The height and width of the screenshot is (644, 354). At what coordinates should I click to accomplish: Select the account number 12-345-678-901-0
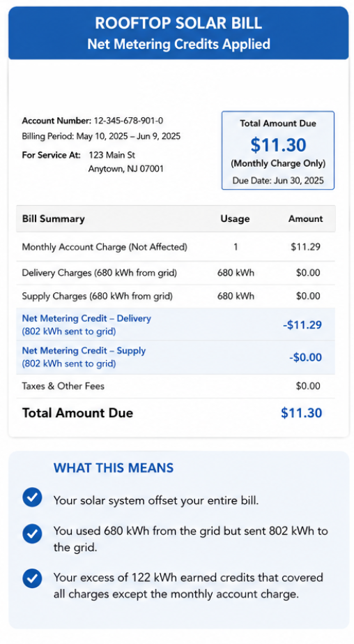[x=128, y=121]
